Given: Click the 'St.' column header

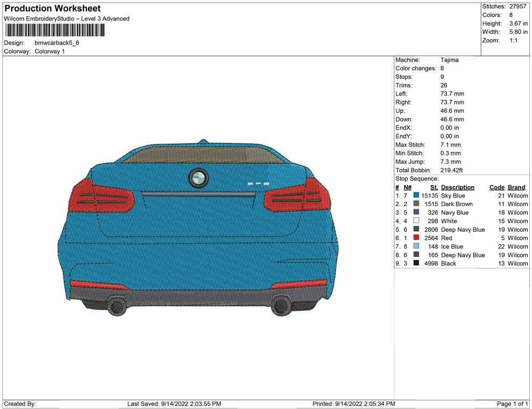Looking at the screenshot, I should [x=434, y=187].
